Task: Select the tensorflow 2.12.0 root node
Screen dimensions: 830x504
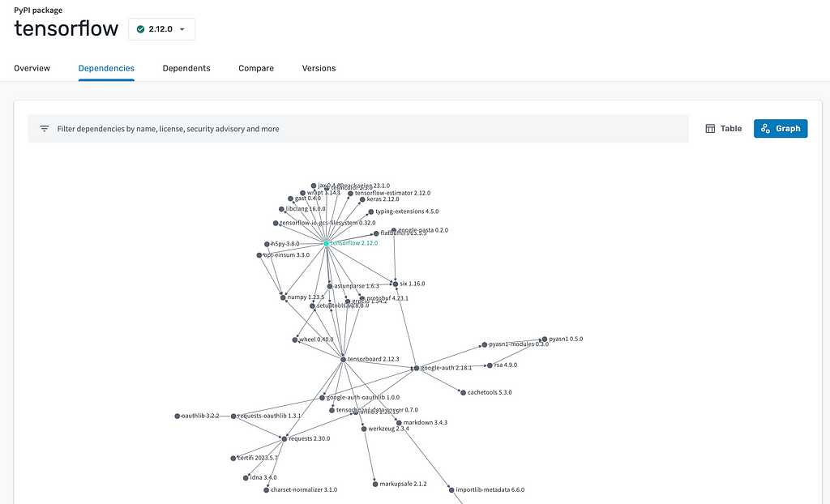Action: [326, 244]
